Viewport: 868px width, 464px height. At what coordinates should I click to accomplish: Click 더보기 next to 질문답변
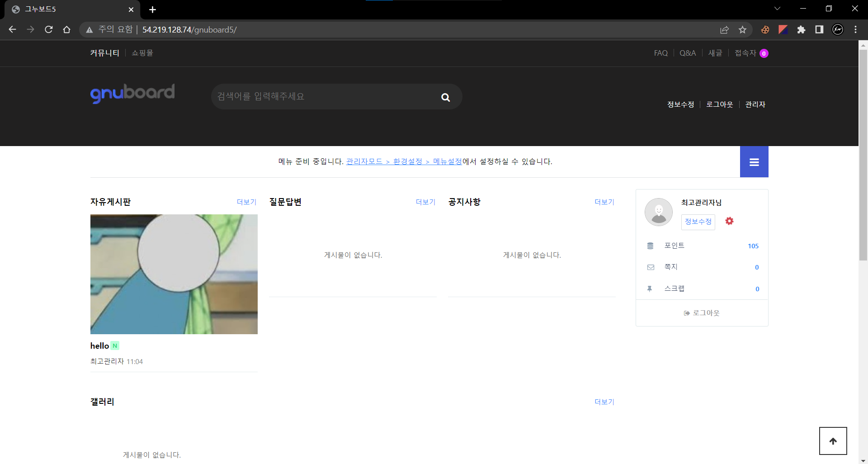[x=425, y=202]
